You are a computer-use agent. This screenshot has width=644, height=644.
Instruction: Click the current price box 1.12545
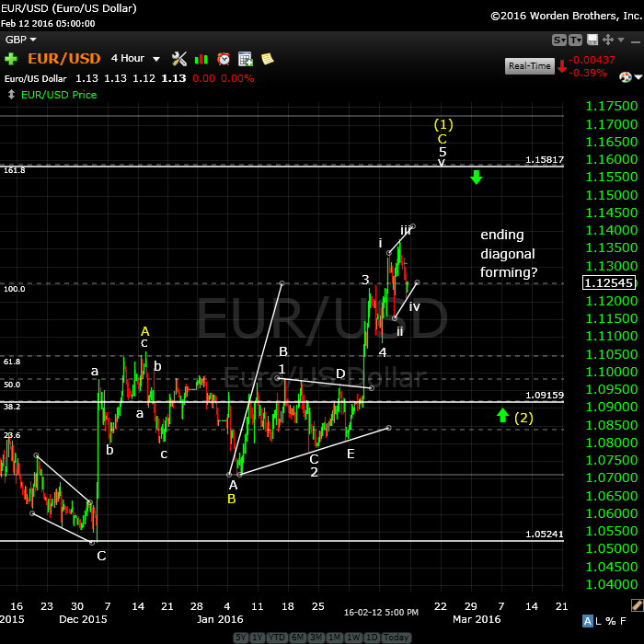click(609, 283)
